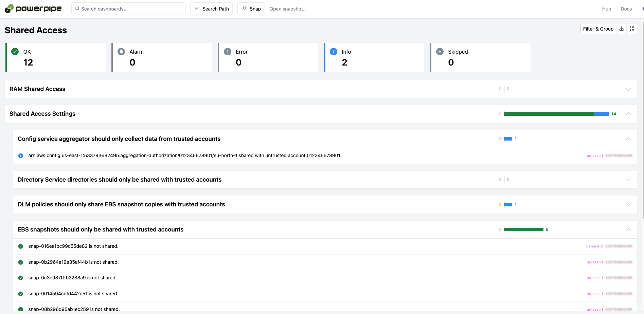
Task: Click 'snap-0c3c987fffb2238a9 is not shared.' text
Action: [x=72, y=278]
